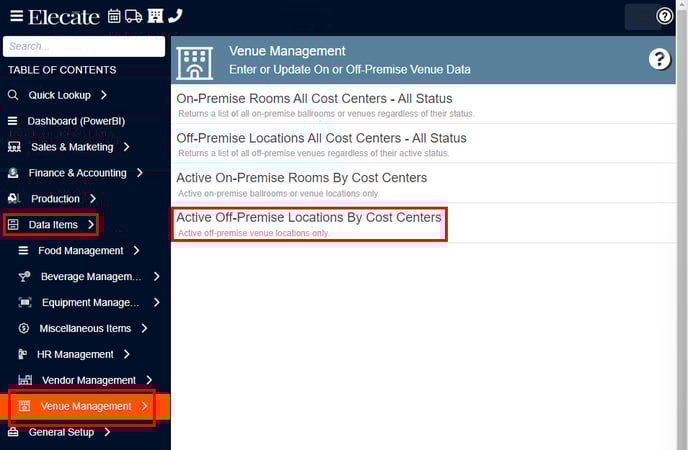688x450 pixels.
Task: Expand HR Management chevron
Action: pos(127,354)
